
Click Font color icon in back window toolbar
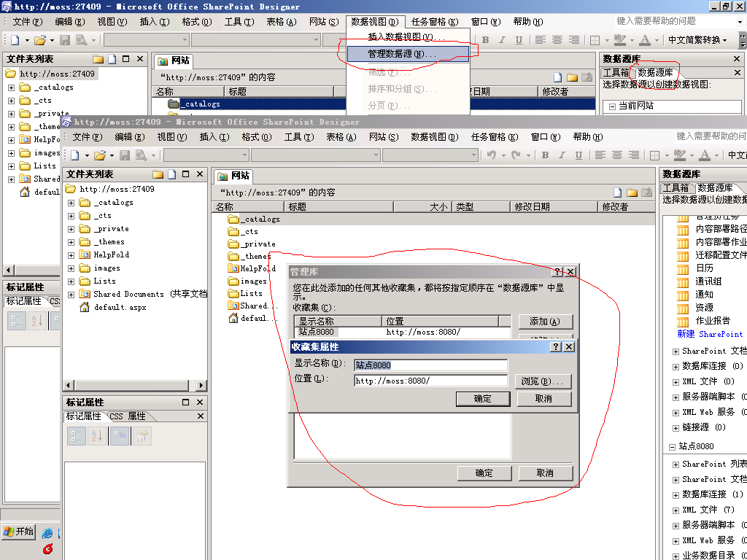click(645, 40)
